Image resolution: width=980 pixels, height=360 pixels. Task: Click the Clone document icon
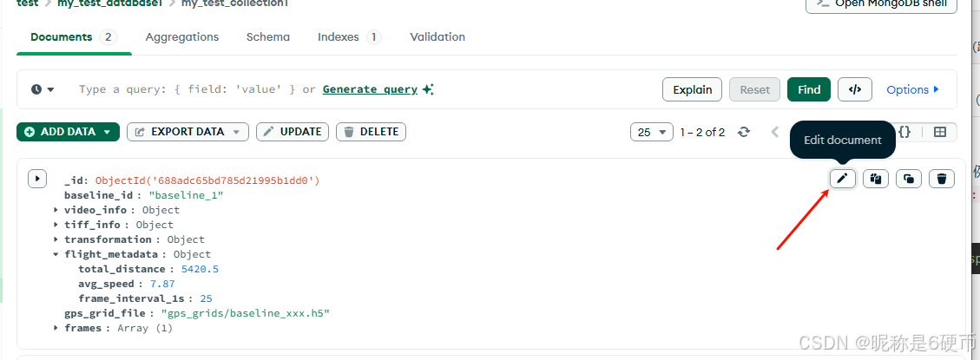tap(909, 179)
